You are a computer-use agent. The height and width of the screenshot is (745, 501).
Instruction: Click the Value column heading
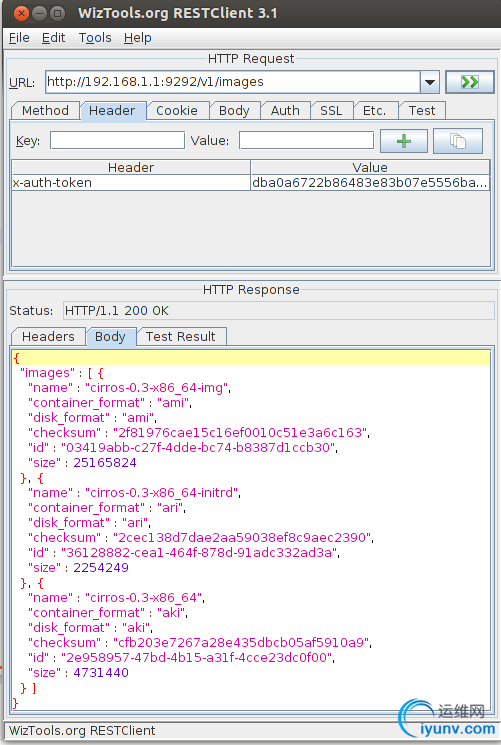[x=370, y=168]
